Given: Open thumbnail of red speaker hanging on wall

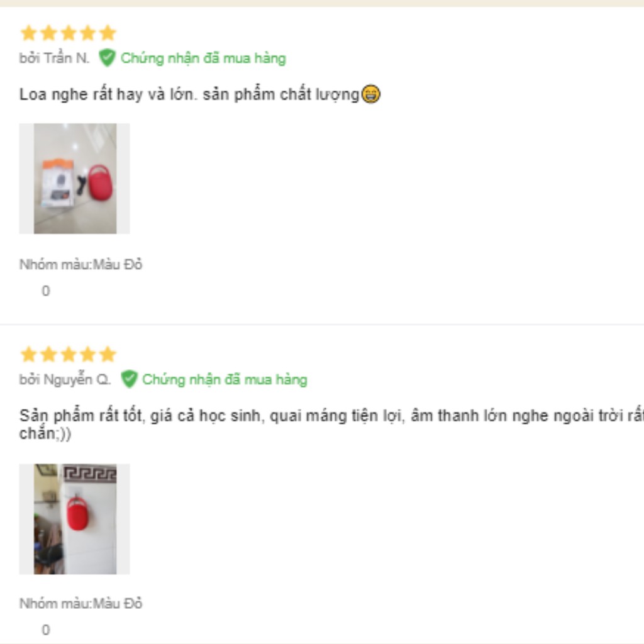Looking at the screenshot, I should (75, 519).
